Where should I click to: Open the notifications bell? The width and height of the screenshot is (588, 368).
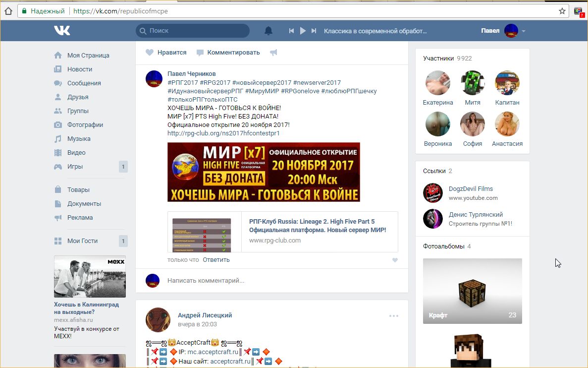point(268,31)
